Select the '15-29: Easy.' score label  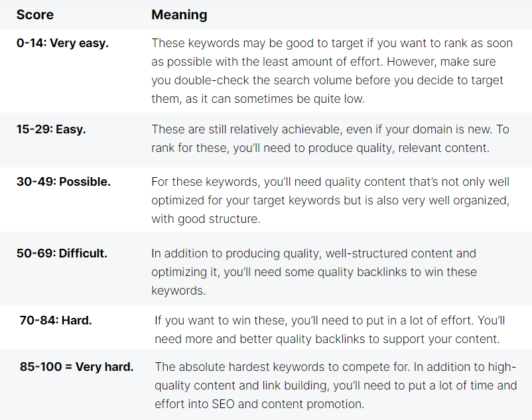click(x=51, y=129)
